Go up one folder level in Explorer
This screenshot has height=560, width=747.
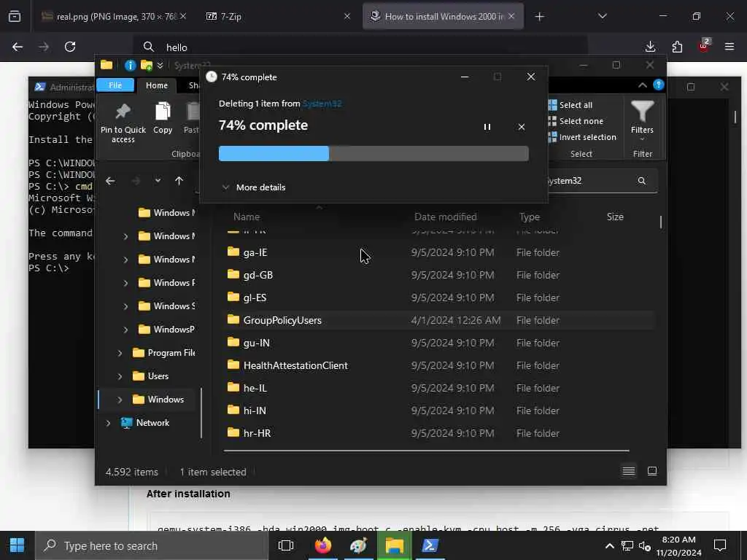[x=179, y=181]
